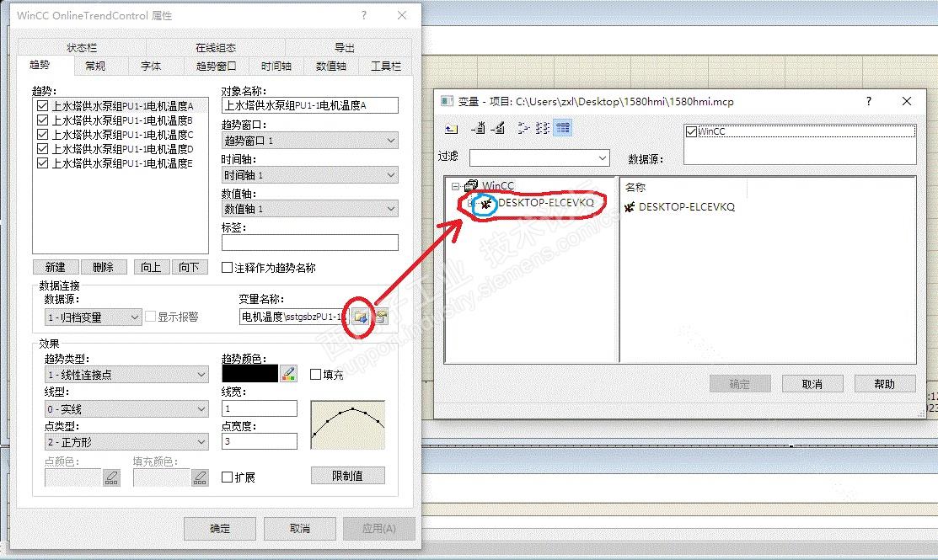Open the 状态栏 tab
Viewport: 938px width, 560px height.
point(82,47)
